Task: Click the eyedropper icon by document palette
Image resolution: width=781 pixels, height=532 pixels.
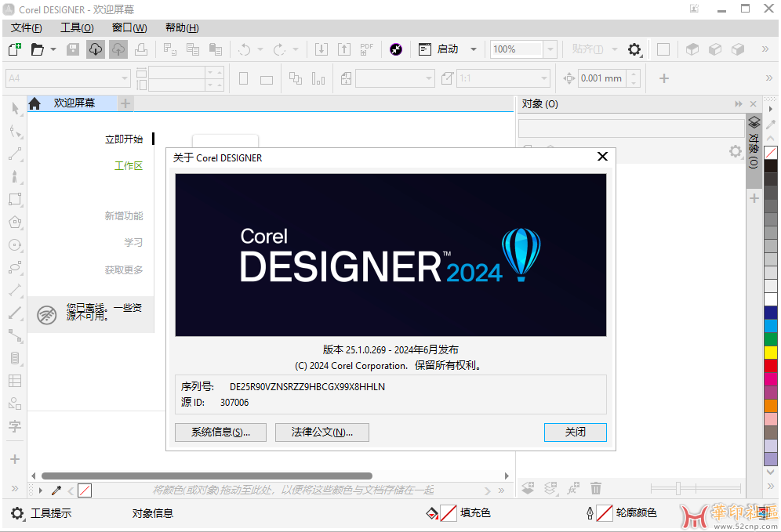Action: (56, 490)
